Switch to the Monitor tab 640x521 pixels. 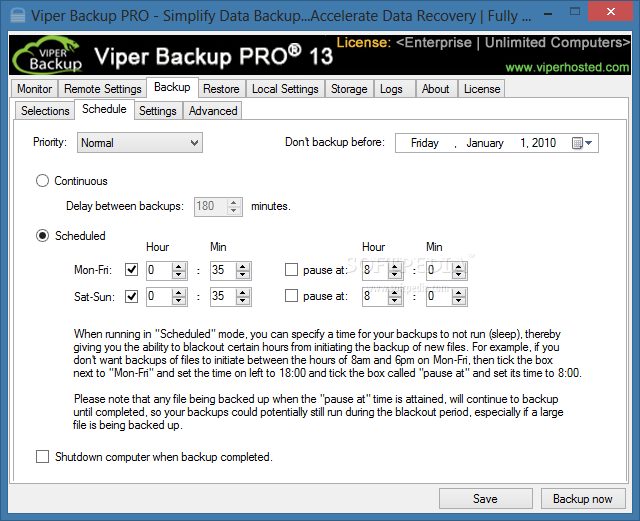point(34,89)
